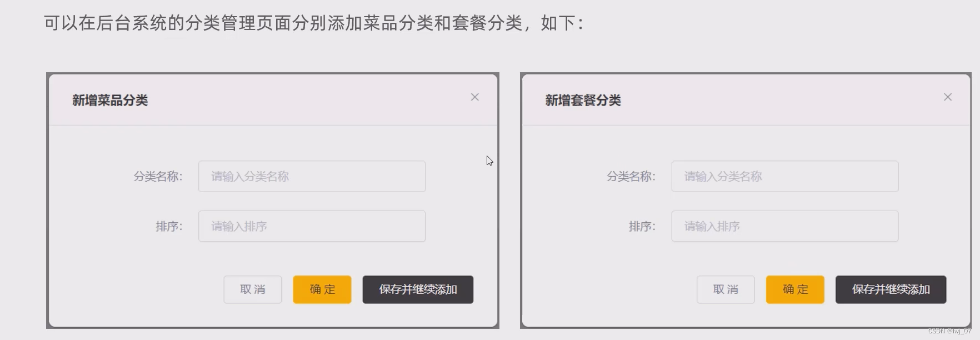The width and height of the screenshot is (980, 340).
Task: Focus the 排序 field in 新增套餐分类 dialog
Action: (x=784, y=226)
